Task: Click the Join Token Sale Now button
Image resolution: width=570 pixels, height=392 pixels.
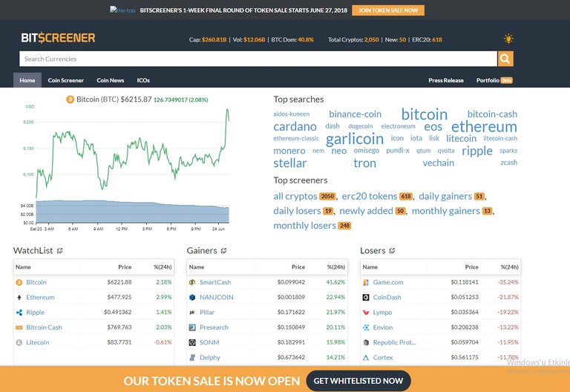Action: (x=388, y=10)
